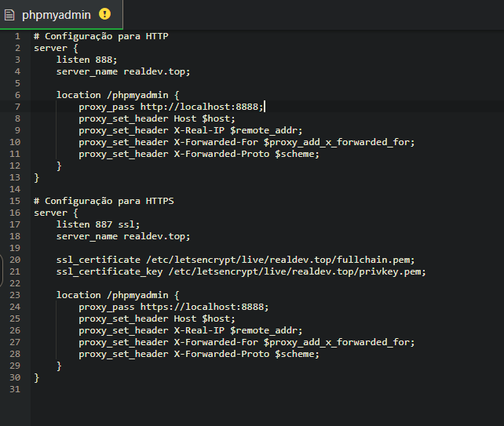This screenshot has width=504, height=426.
Task: Click line number 1 in the gutter
Action: 17,36
